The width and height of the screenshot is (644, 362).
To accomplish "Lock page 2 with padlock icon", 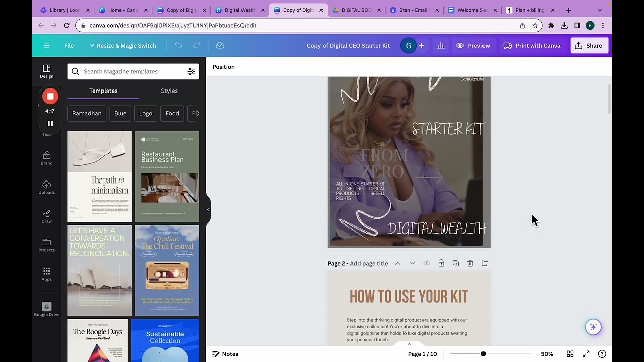I will [441, 263].
